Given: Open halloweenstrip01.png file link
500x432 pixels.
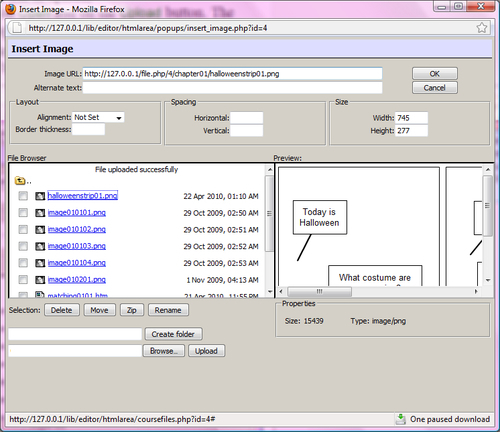Looking at the screenshot, I should coord(82,195).
